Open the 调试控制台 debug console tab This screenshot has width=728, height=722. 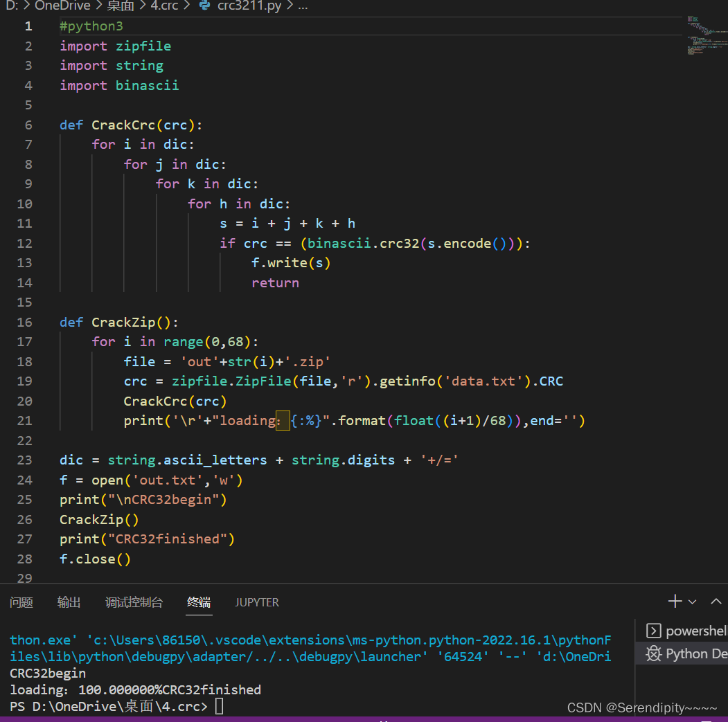[134, 602]
